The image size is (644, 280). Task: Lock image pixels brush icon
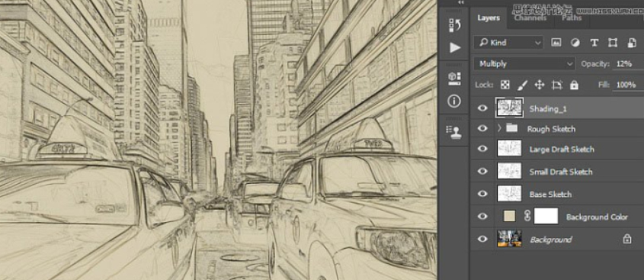(522, 85)
